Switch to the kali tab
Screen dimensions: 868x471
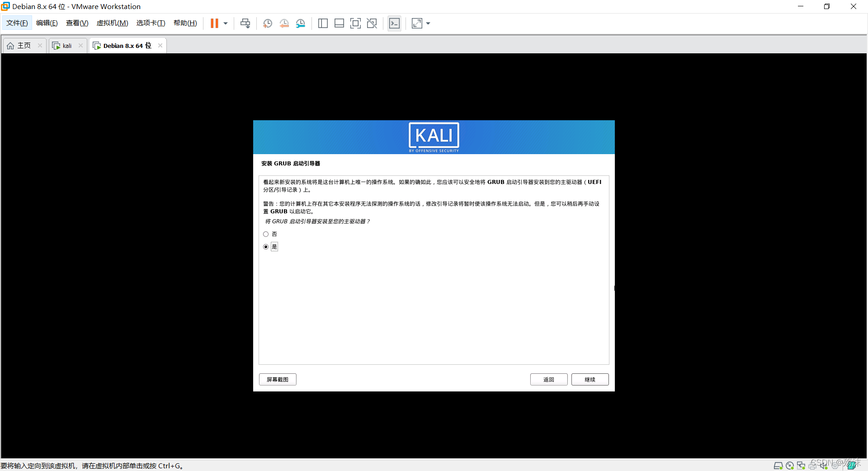[x=67, y=46]
